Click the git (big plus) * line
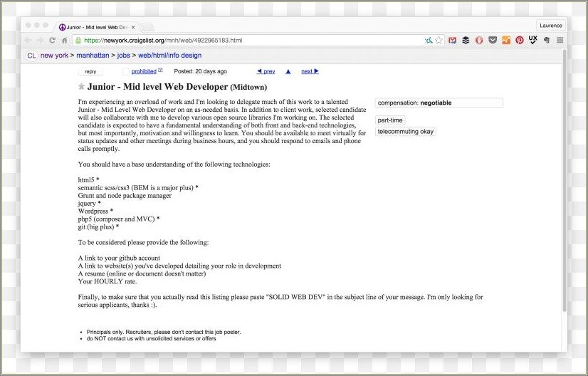Viewport: 588px width, 376px height. [98, 226]
